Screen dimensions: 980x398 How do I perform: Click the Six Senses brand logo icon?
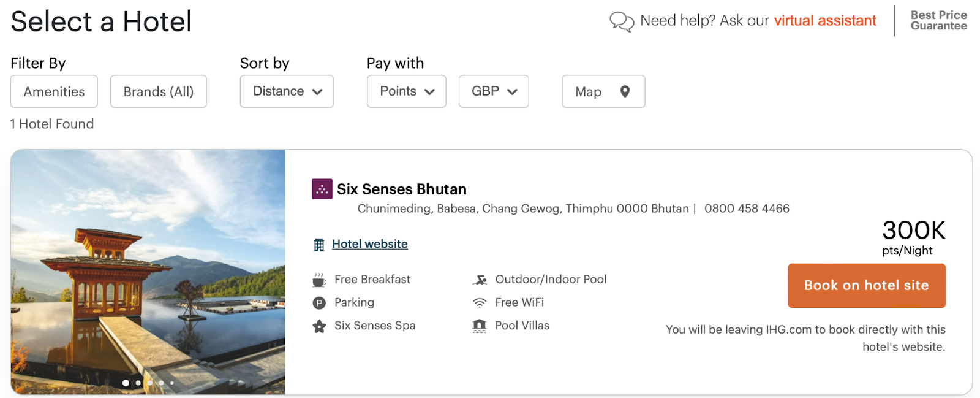(x=322, y=189)
